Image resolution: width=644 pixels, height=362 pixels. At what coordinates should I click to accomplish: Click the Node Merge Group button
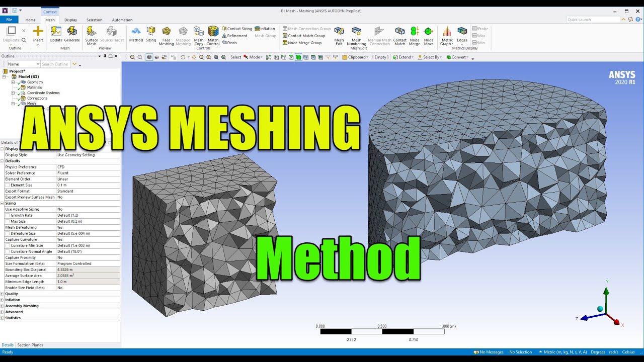coord(302,43)
